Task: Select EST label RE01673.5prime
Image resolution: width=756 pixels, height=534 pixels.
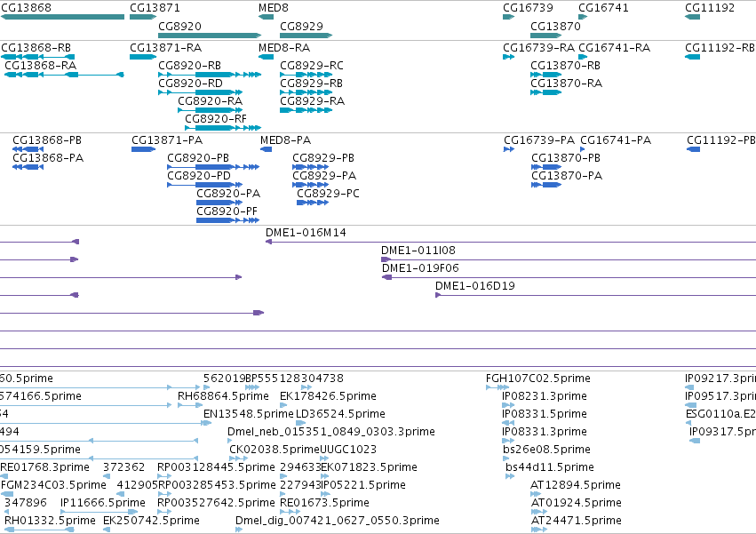Action: (324, 503)
